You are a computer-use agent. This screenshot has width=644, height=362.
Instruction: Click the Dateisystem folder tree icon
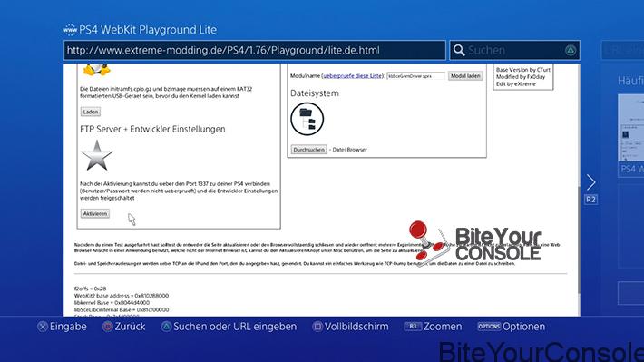coord(307,119)
